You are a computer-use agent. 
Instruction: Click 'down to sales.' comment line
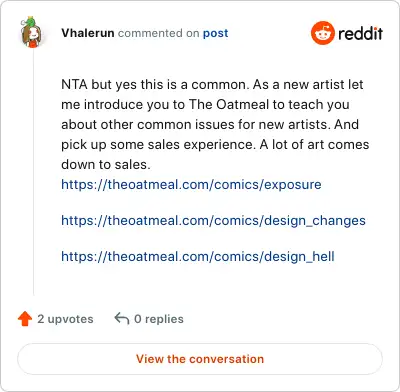[106, 164]
